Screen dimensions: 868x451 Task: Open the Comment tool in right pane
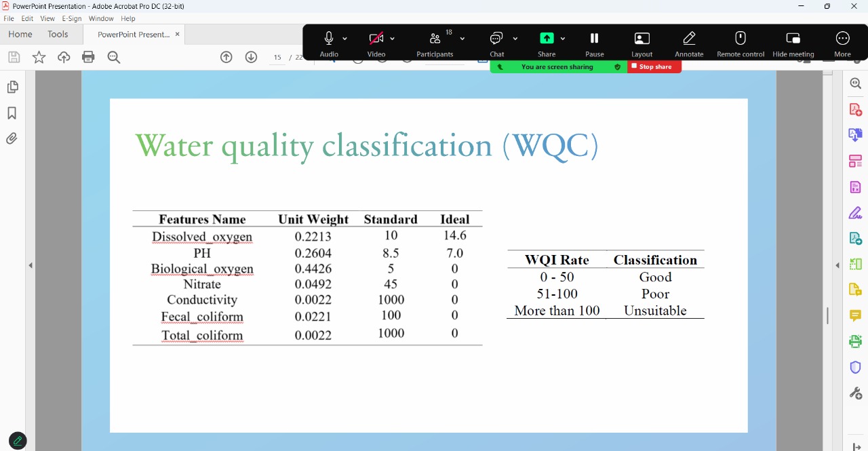(855, 316)
